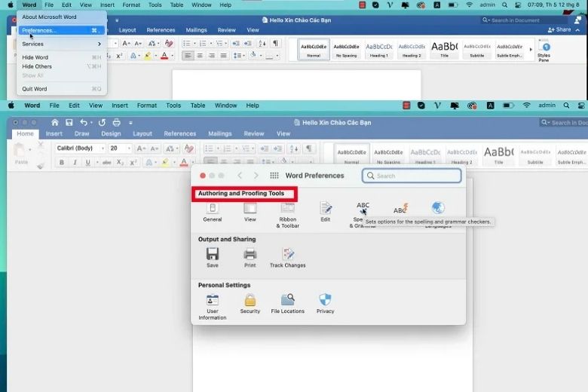This screenshot has height=392, width=588.
Task: Open the Paste dropdown arrow in ribbon
Action: click(x=29, y=150)
